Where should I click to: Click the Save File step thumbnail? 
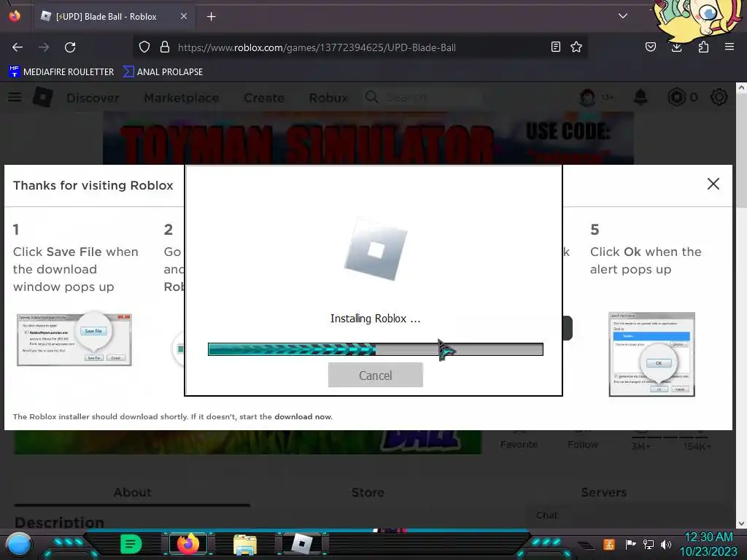(x=74, y=339)
